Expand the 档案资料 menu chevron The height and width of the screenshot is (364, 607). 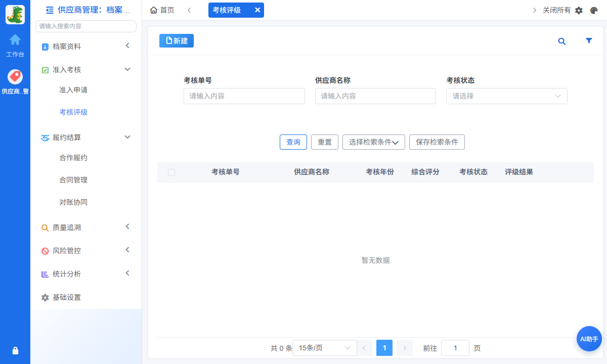127,46
